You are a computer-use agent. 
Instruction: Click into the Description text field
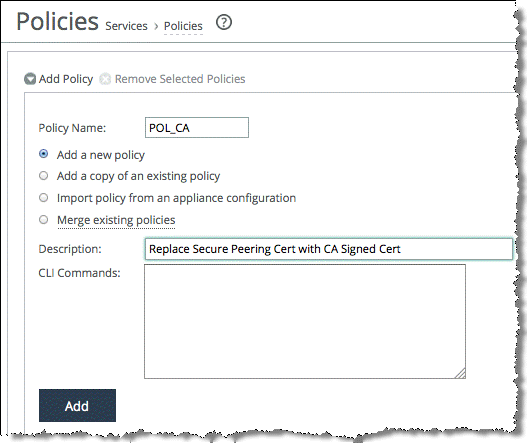click(x=329, y=249)
